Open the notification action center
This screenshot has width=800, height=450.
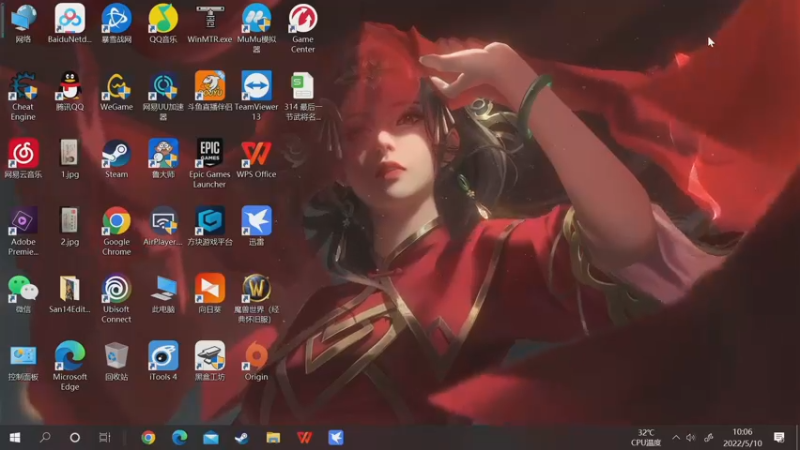779,437
